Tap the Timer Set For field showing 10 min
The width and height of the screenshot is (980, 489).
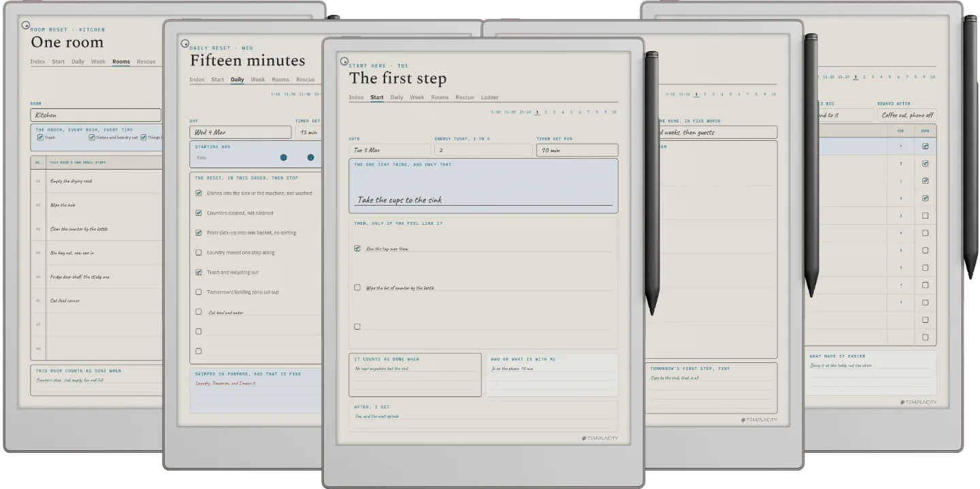(577, 151)
